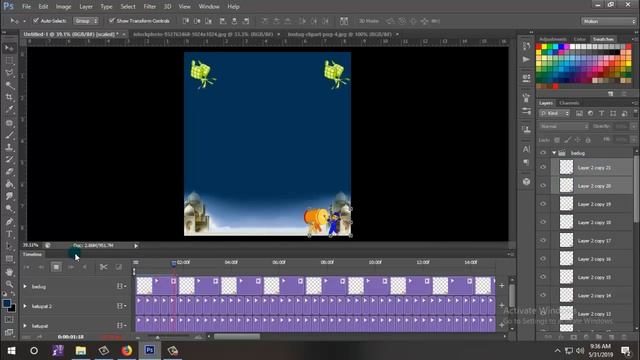The height and width of the screenshot is (360, 640).
Task: Click the foreground color swatch
Action: click(x=7, y=304)
